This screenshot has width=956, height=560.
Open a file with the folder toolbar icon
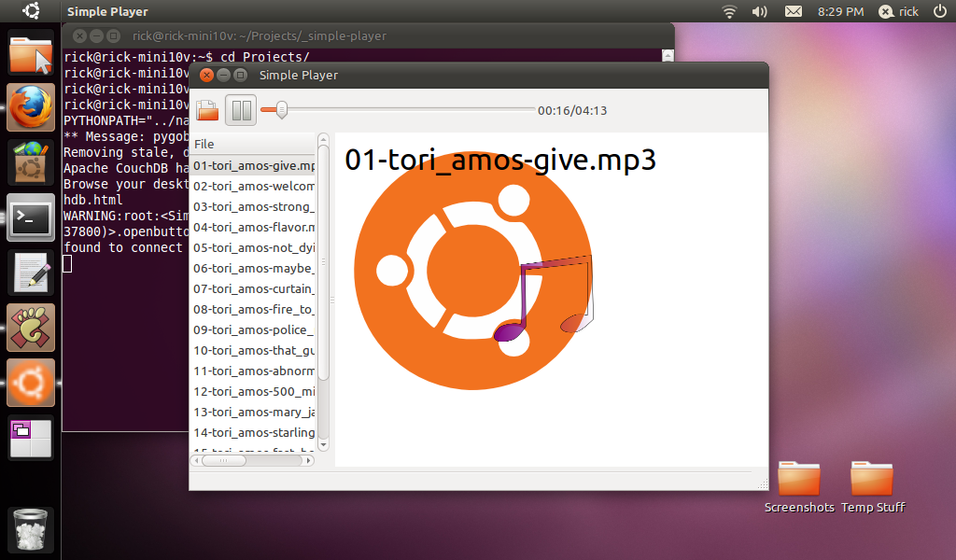coord(206,109)
